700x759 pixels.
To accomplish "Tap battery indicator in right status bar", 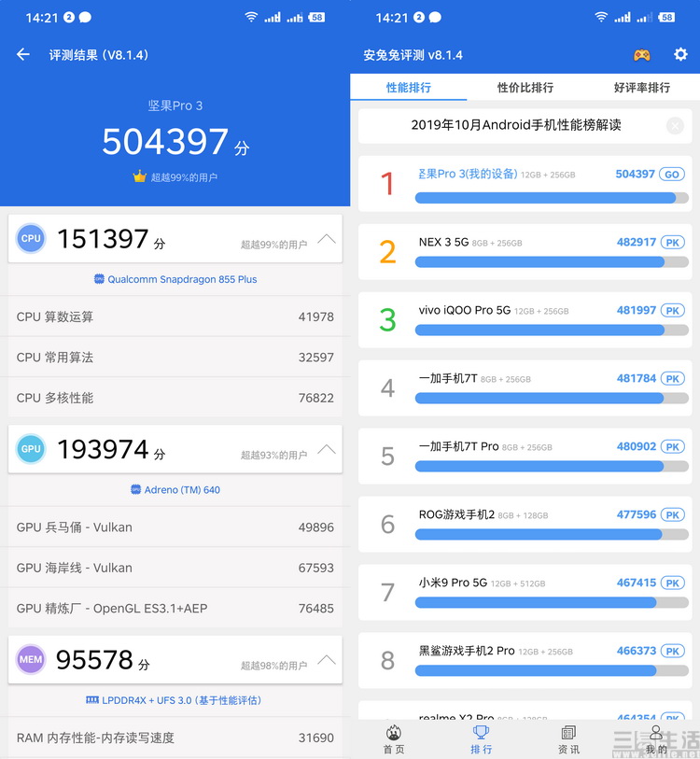I will click(667, 18).
